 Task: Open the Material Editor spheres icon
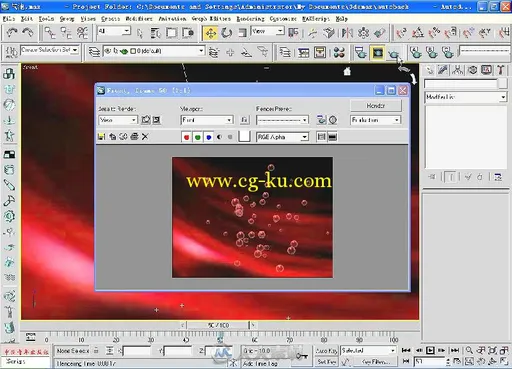[x=339, y=52]
